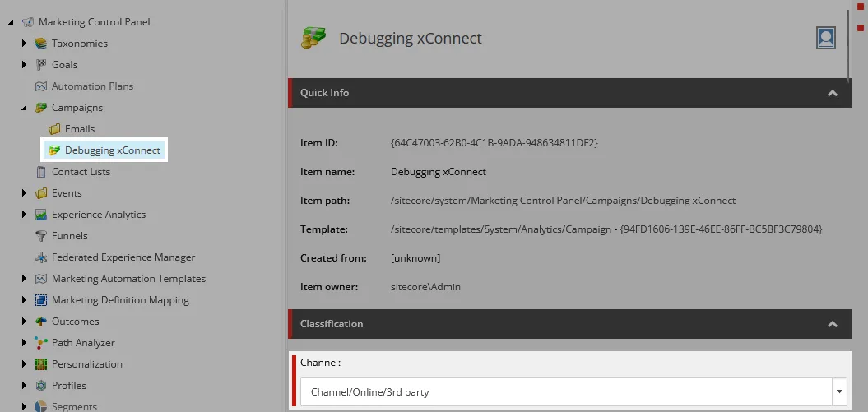Image resolution: width=868 pixels, height=412 pixels.
Task: Click the Item name value Debugging xConnect
Action: click(x=439, y=172)
